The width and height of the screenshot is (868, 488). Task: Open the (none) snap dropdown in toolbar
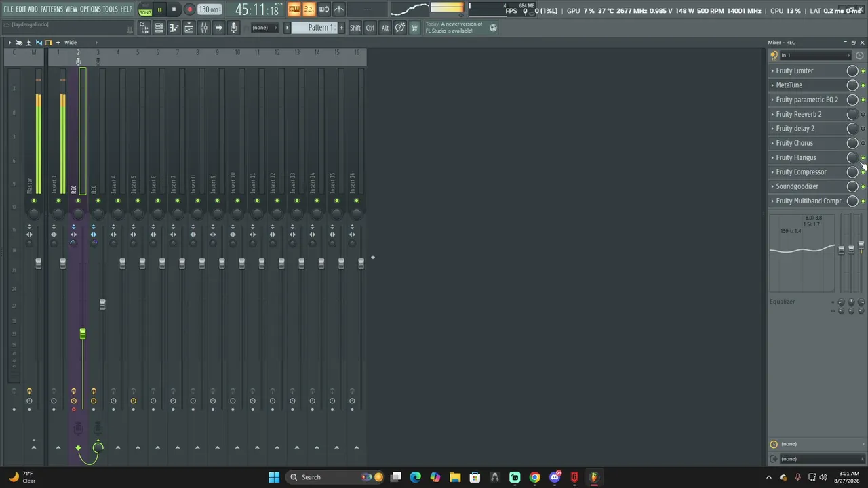pos(264,28)
